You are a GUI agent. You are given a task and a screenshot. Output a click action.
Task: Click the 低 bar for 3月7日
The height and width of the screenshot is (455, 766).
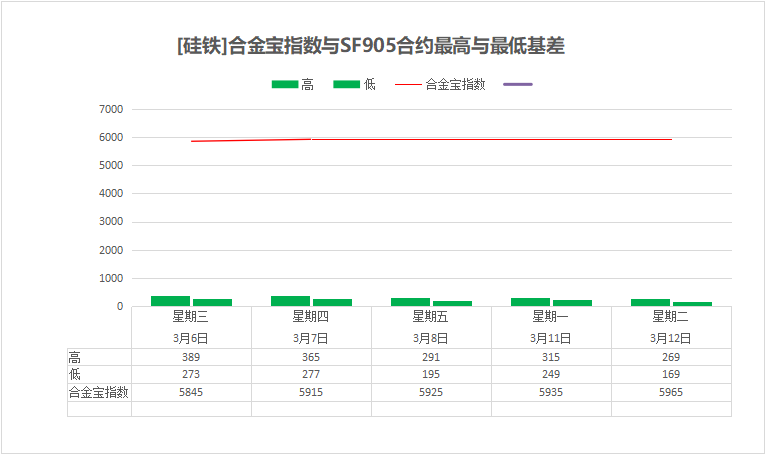pos(332,303)
